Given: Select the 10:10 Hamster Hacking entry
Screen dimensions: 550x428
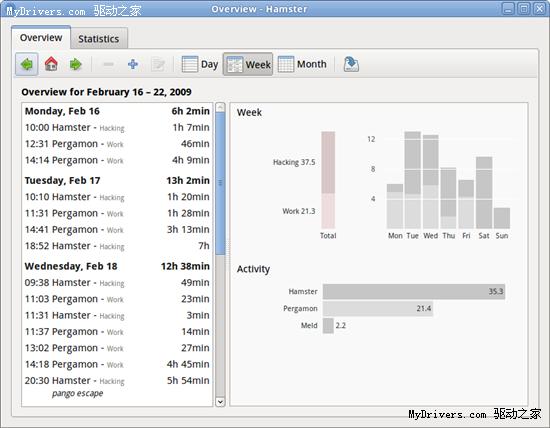Looking at the screenshot, I should [x=117, y=197].
